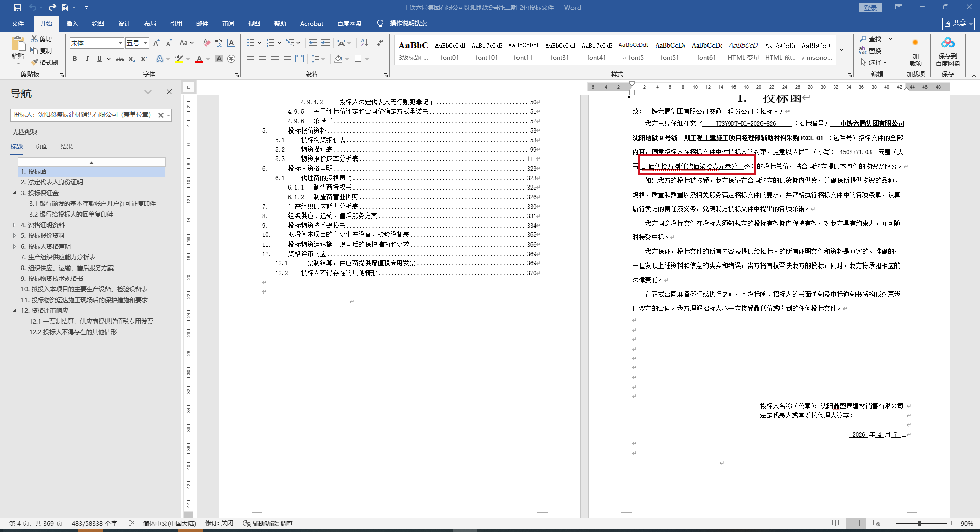Toggle bold formatting

pos(75,59)
